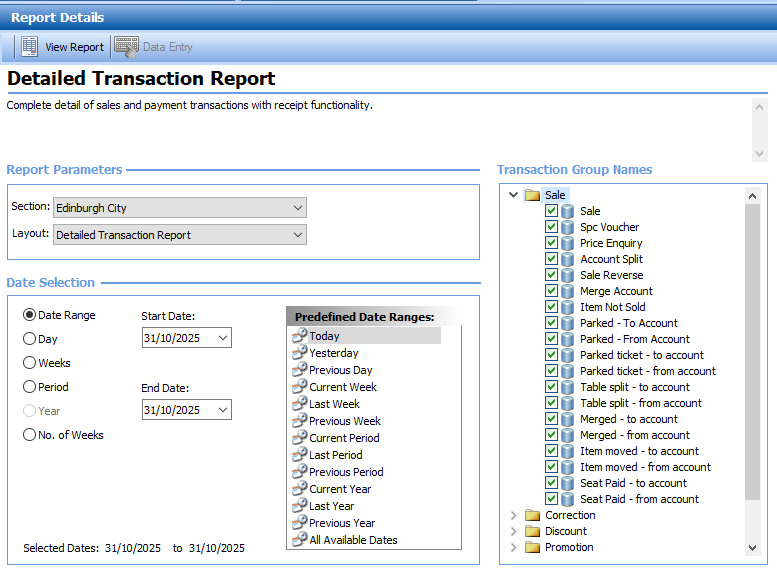Click the calendar icon next to Yesterday
777x568 pixels.
click(299, 353)
